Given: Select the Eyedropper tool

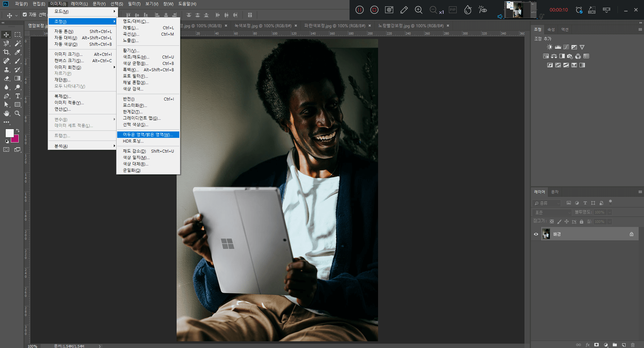Looking at the screenshot, I should pyautogui.click(x=18, y=52).
